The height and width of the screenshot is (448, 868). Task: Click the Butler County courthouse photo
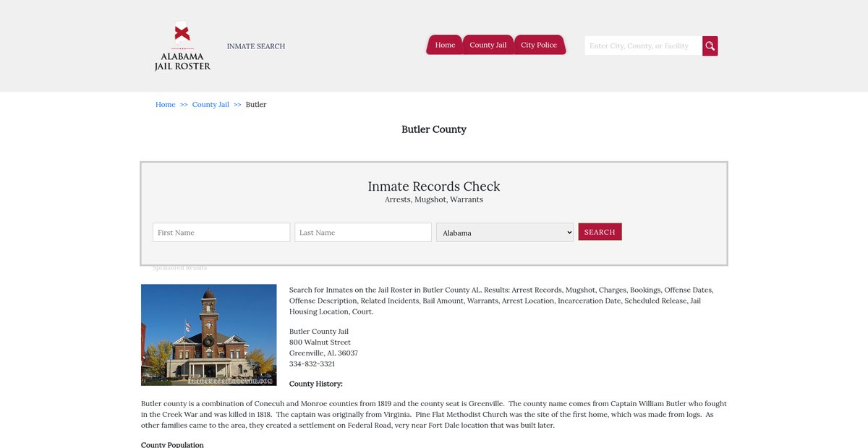pyautogui.click(x=209, y=335)
